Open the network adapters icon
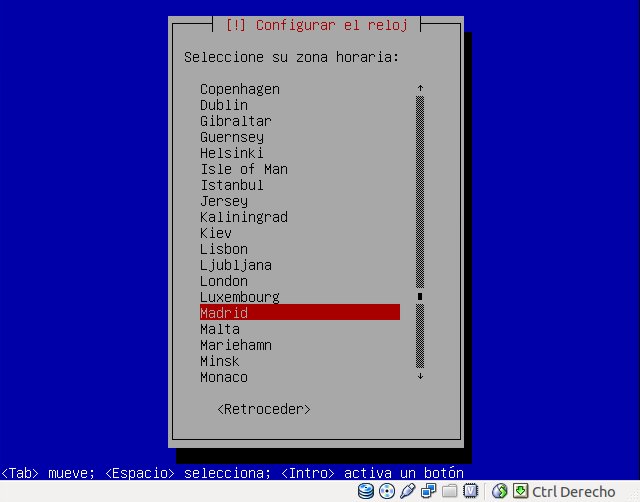This screenshot has height=502, width=640. (428, 491)
